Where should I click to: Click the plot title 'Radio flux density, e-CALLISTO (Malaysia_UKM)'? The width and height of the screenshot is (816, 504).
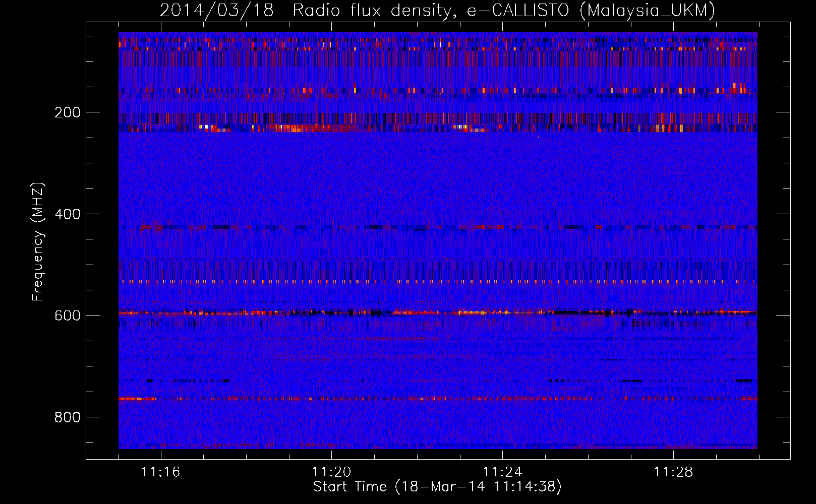[504, 10]
